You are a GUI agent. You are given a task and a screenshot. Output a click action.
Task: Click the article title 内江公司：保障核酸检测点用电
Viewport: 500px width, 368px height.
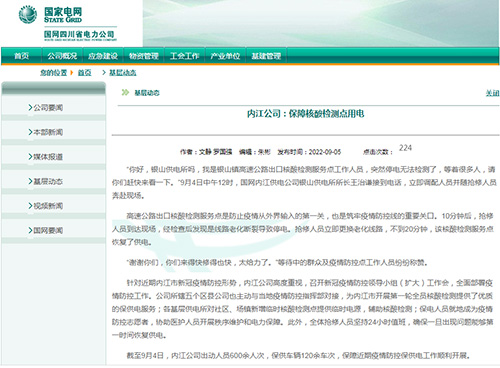[x=305, y=114]
